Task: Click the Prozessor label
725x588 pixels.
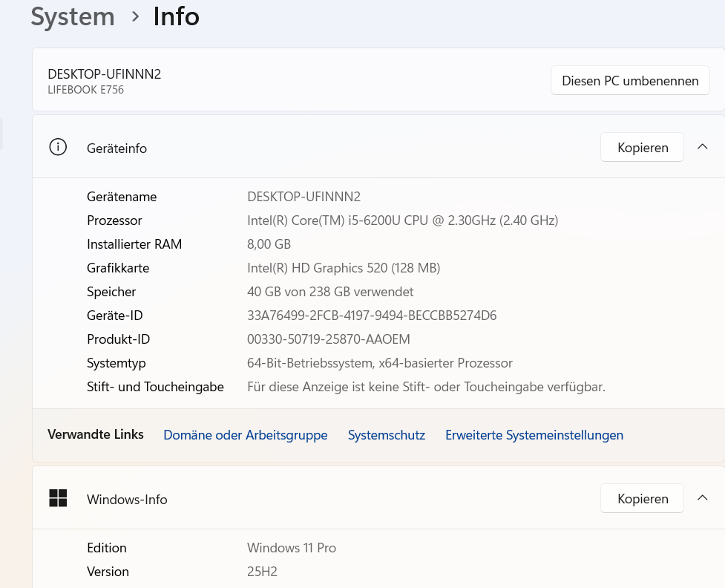Action: coord(114,220)
